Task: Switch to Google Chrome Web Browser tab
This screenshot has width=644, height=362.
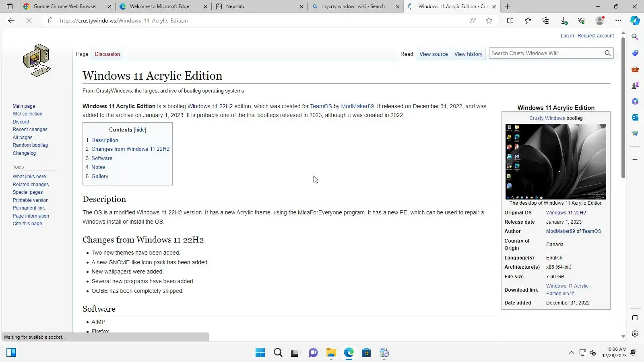Action: (x=66, y=6)
